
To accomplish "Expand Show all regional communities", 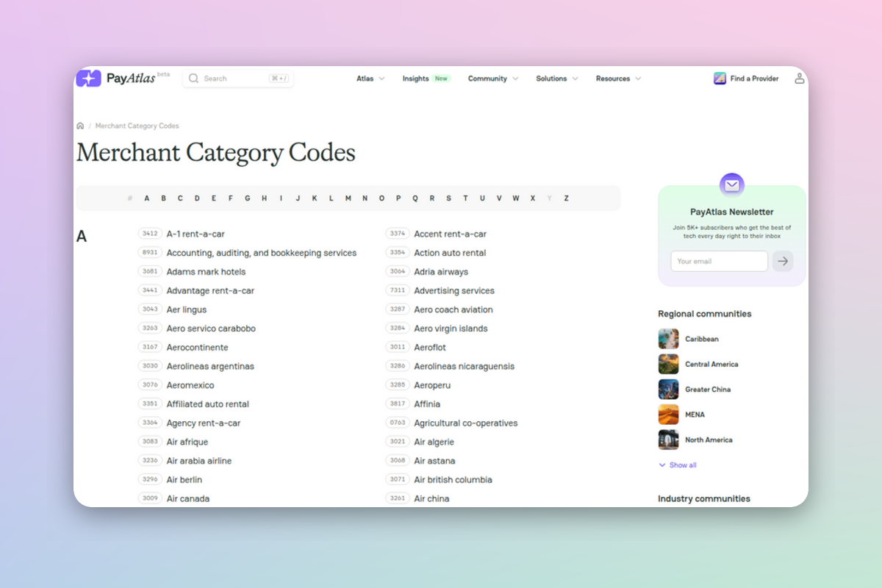I will tap(678, 465).
